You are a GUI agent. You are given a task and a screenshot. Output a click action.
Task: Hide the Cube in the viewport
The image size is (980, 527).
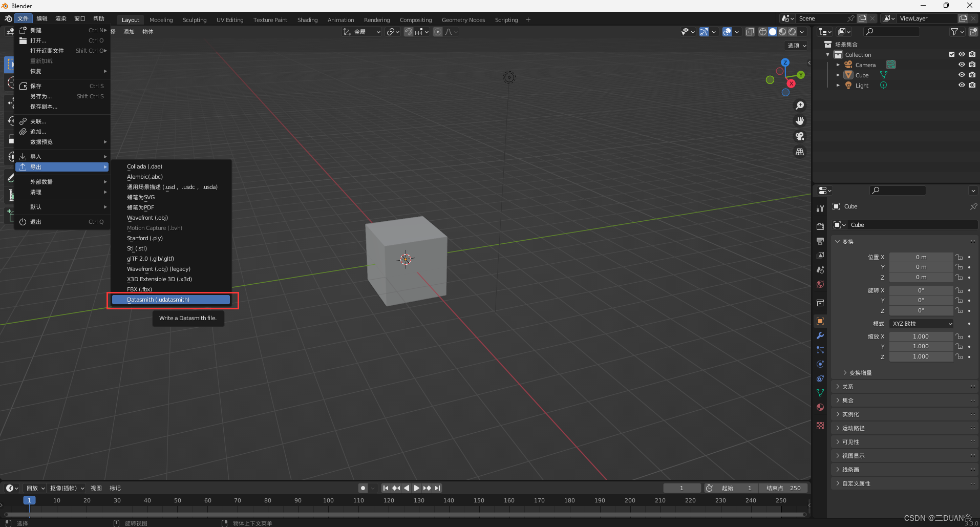click(962, 75)
